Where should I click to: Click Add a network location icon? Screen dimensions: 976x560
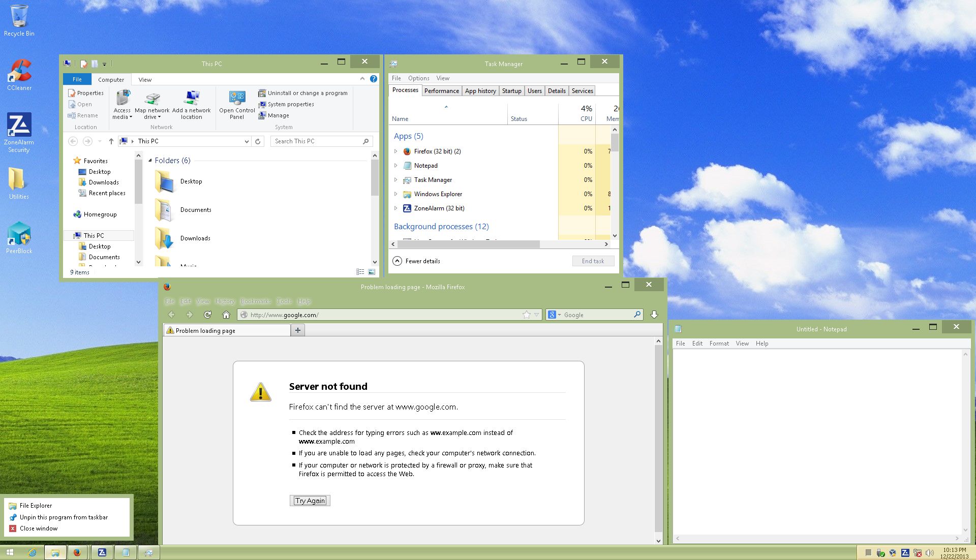[x=192, y=105]
